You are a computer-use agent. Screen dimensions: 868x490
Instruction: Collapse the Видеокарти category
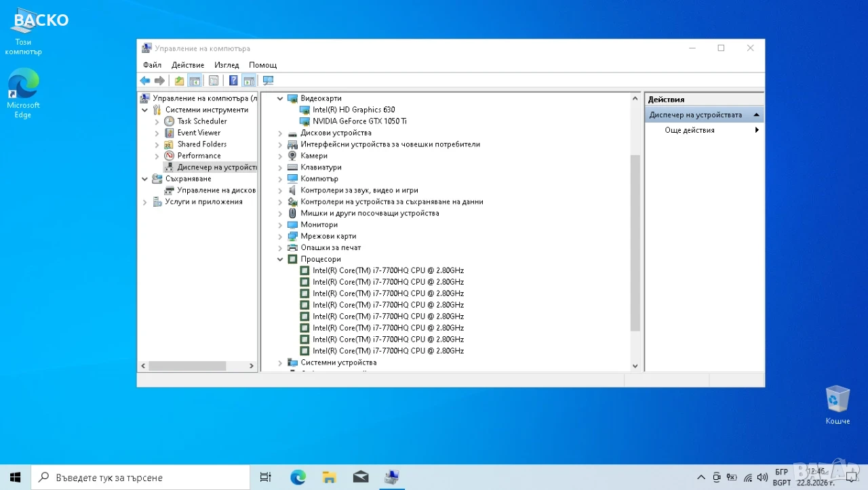280,98
